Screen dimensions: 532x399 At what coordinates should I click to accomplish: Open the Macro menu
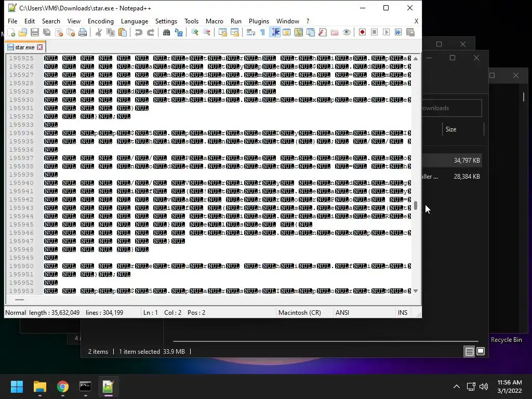coord(215,21)
